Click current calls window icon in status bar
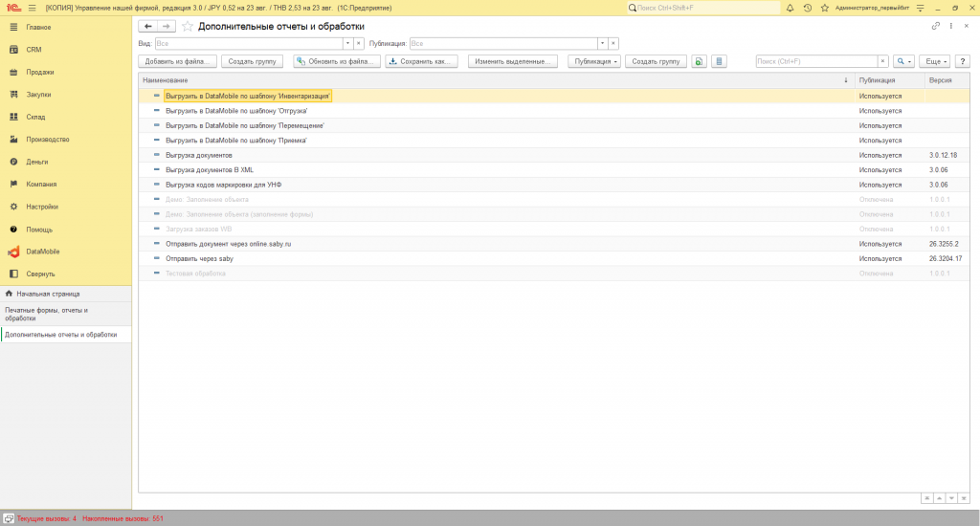This screenshot has height=526, width=980. 9,518
